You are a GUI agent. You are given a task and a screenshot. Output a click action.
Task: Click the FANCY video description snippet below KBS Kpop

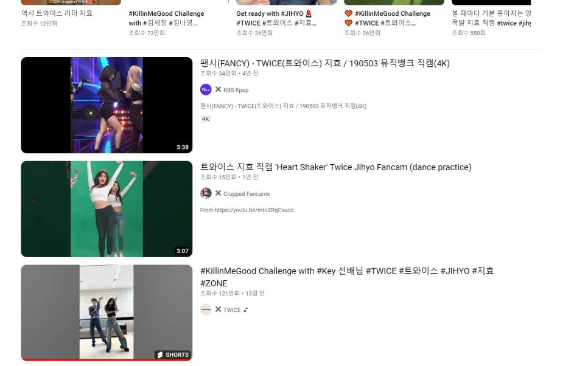pyautogui.click(x=283, y=106)
